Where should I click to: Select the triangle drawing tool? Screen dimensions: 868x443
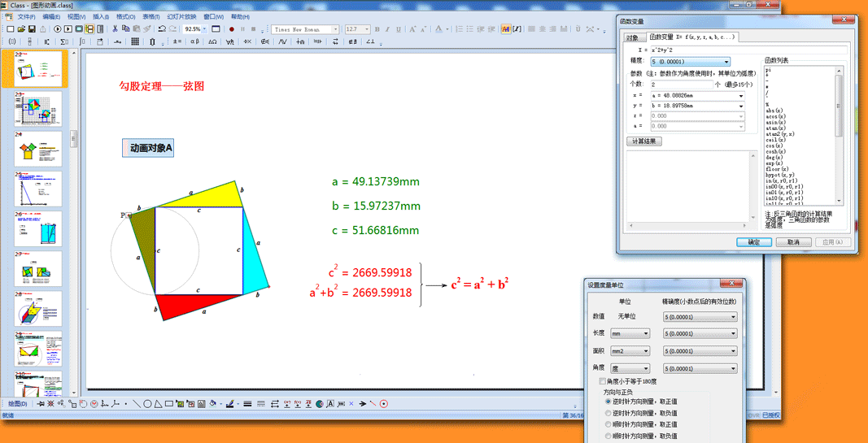pyautogui.click(x=158, y=404)
